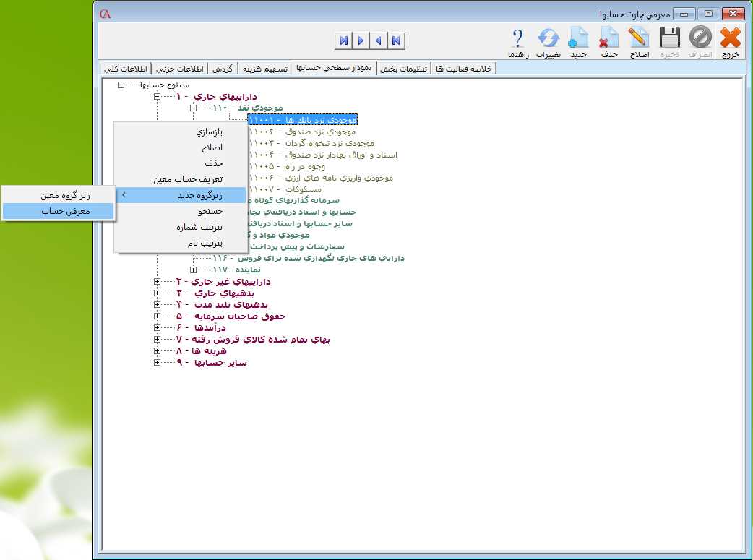
Task: Click the skip-right navigation arrow with bar
Action: coord(344,40)
